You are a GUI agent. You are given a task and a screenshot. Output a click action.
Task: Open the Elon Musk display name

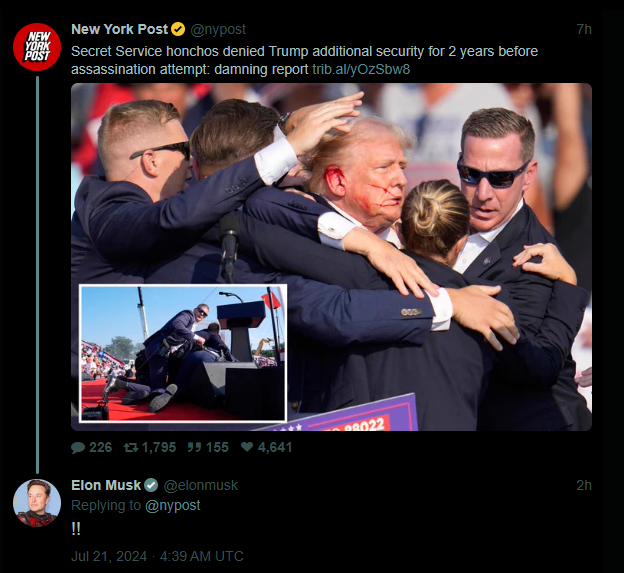click(x=106, y=485)
